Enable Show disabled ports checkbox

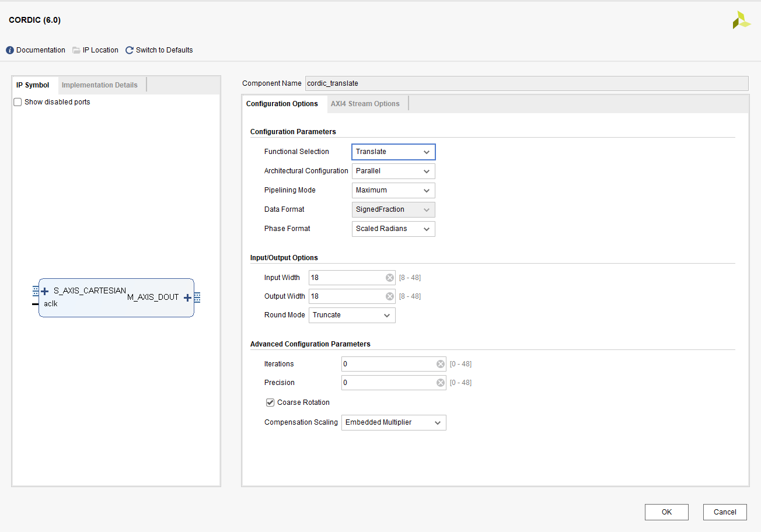tap(18, 102)
